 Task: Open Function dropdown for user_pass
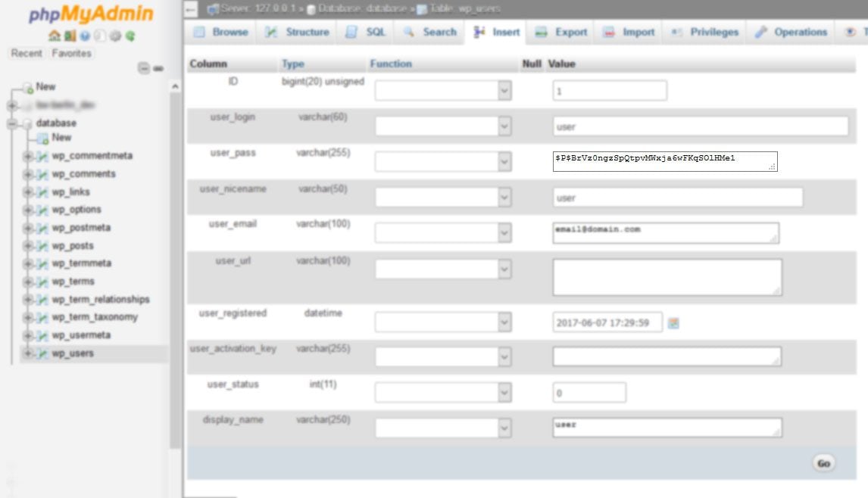click(x=443, y=161)
